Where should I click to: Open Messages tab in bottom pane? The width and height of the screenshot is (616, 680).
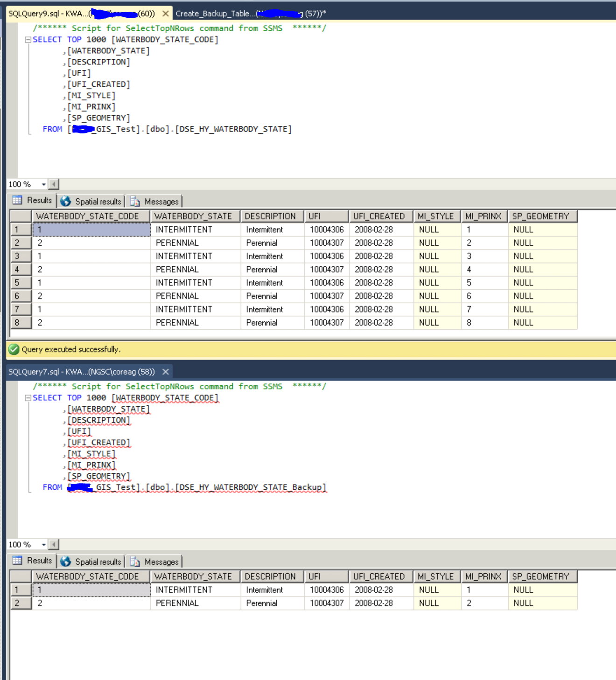[155, 562]
